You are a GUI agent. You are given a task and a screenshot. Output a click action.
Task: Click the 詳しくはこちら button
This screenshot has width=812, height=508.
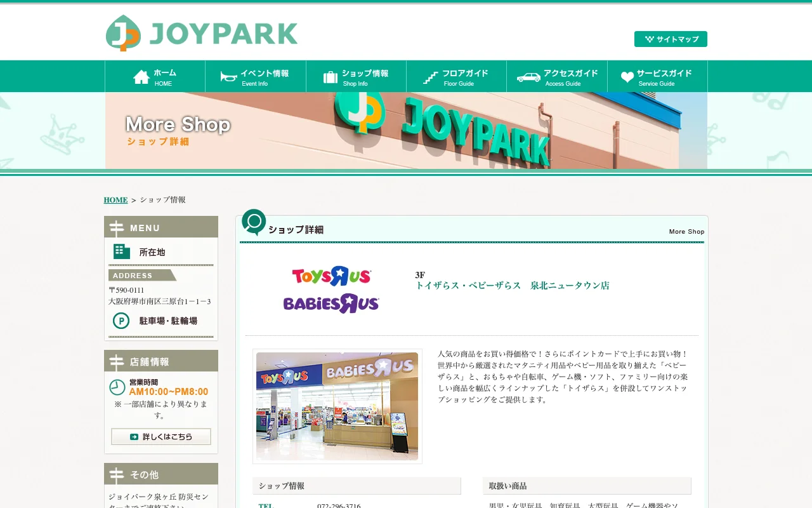tap(161, 437)
